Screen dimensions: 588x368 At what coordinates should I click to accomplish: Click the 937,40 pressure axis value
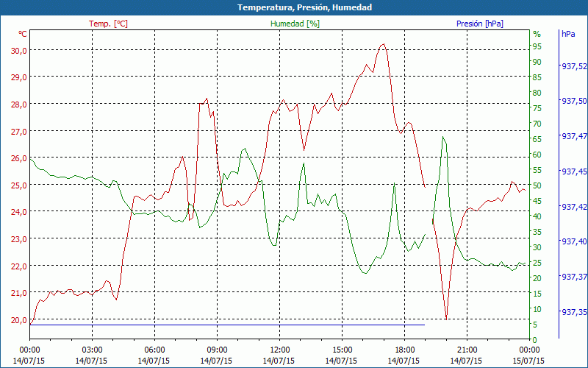point(574,241)
